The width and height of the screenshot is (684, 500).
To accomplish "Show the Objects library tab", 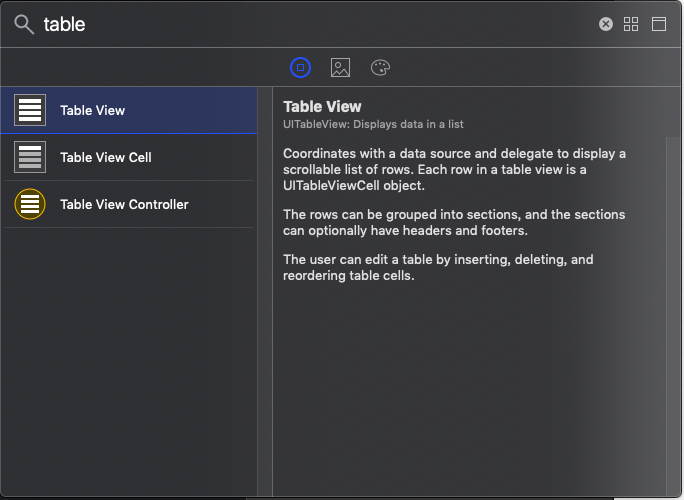I will 301,68.
